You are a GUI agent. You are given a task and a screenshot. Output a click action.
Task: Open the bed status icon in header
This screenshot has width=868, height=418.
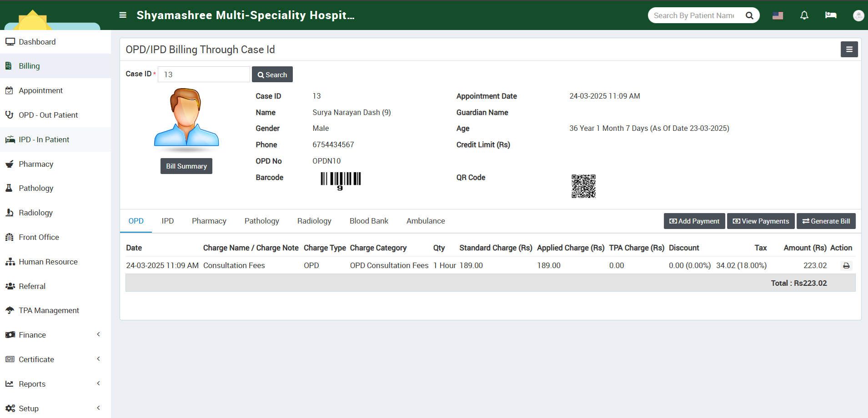(831, 15)
